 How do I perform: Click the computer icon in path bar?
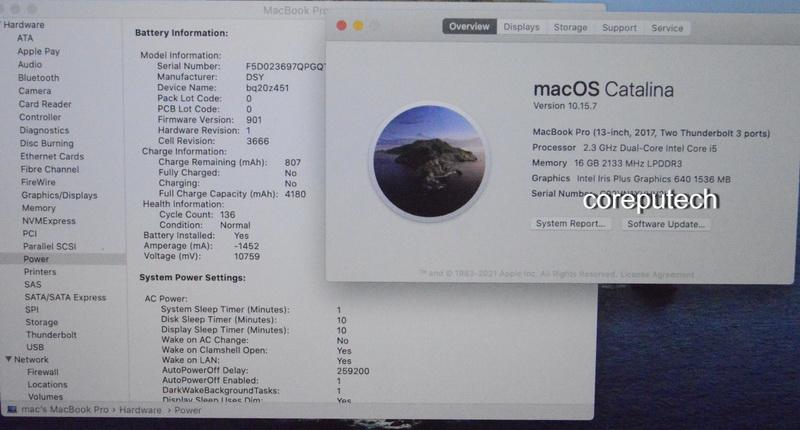(12, 410)
